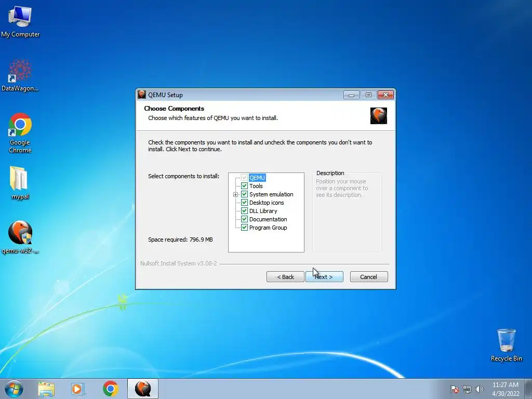This screenshot has width=532, height=399.
Task: Uncheck the System emulation checkbox
Action: 244,194
